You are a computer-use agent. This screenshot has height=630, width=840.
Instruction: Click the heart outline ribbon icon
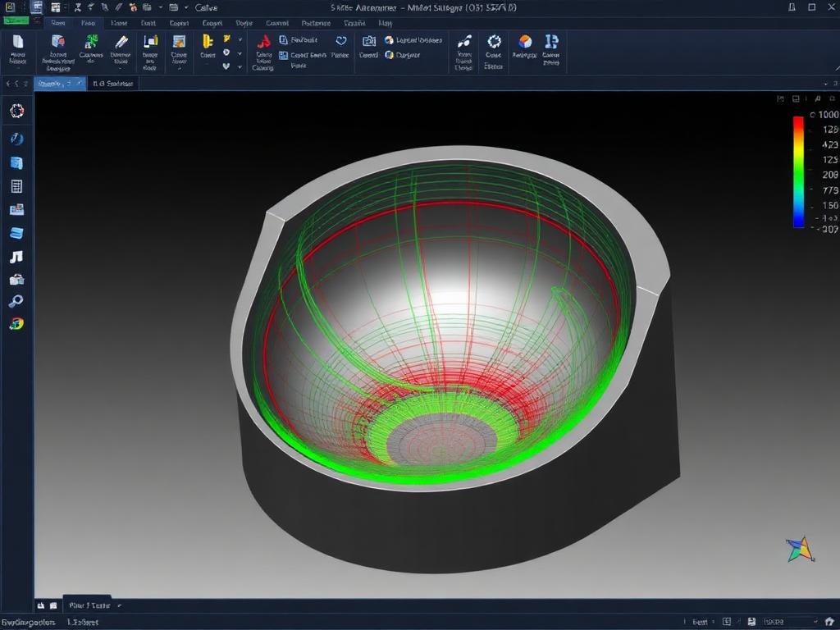click(341, 41)
